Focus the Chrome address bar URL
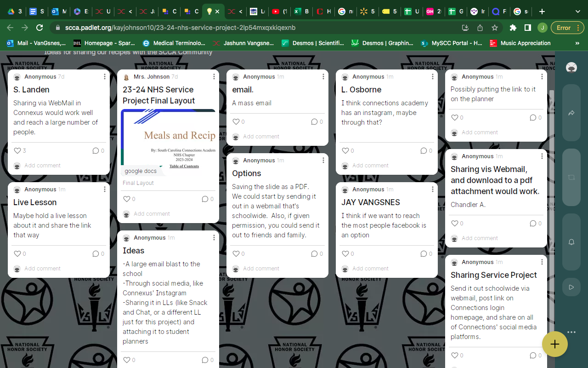The width and height of the screenshot is (588, 368). [180, 28]
